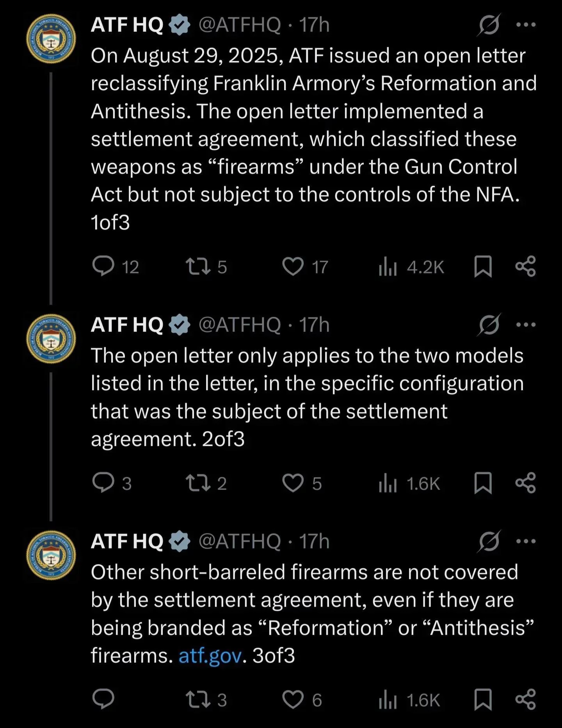Screen dimensions: 562x728
Task: Open more options menu on first tweet
Action: tap(526, 25)
